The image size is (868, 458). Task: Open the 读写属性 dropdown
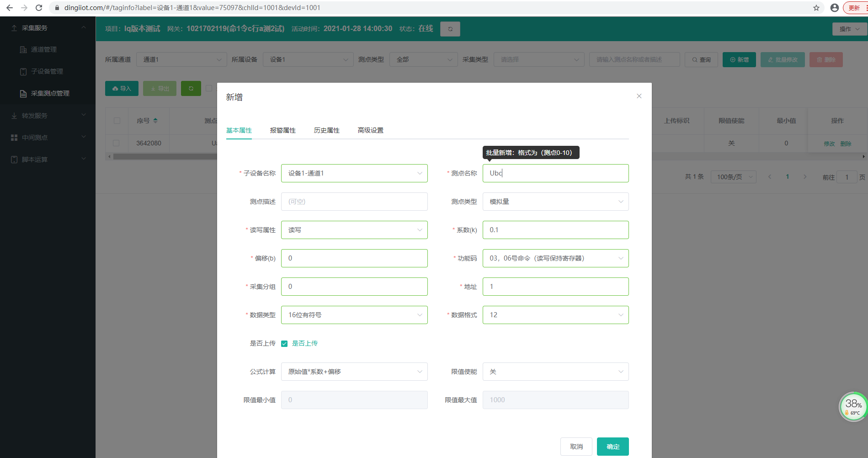point(354,230)
